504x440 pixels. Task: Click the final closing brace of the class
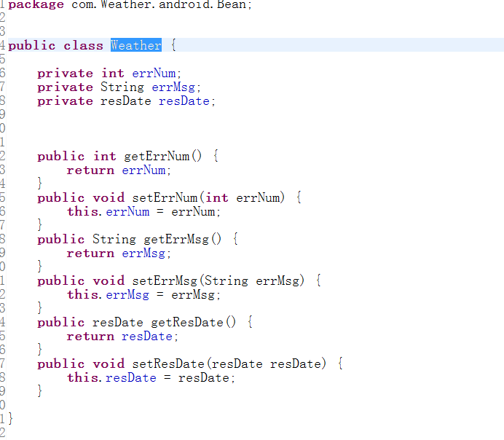click(x=11, y=418)
